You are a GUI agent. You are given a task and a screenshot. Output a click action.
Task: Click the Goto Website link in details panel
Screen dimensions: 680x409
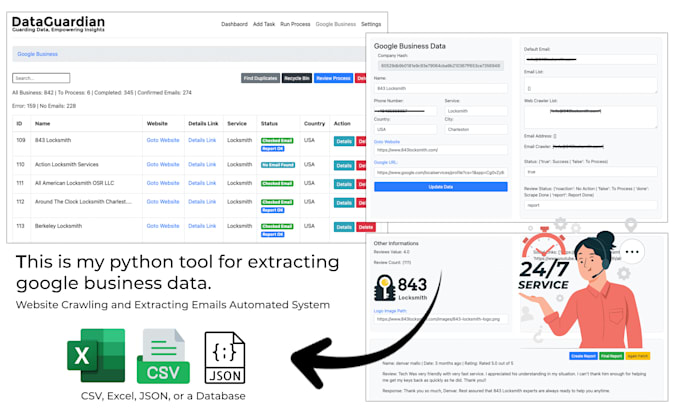pyautogui.click(x=386, y=142)
